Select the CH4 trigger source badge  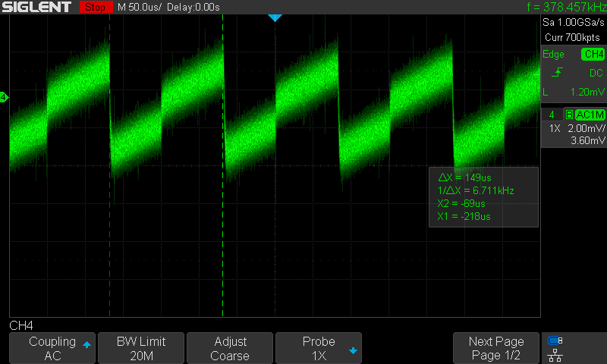point(593,54)
